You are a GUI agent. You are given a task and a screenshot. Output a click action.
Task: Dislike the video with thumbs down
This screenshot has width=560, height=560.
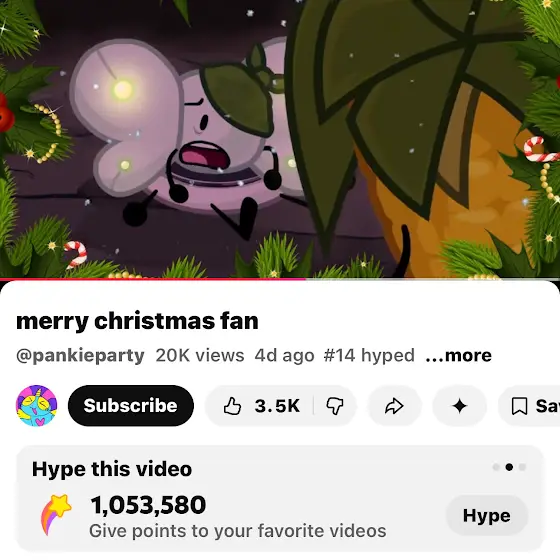pyautogui.click(x=335, y=406)
